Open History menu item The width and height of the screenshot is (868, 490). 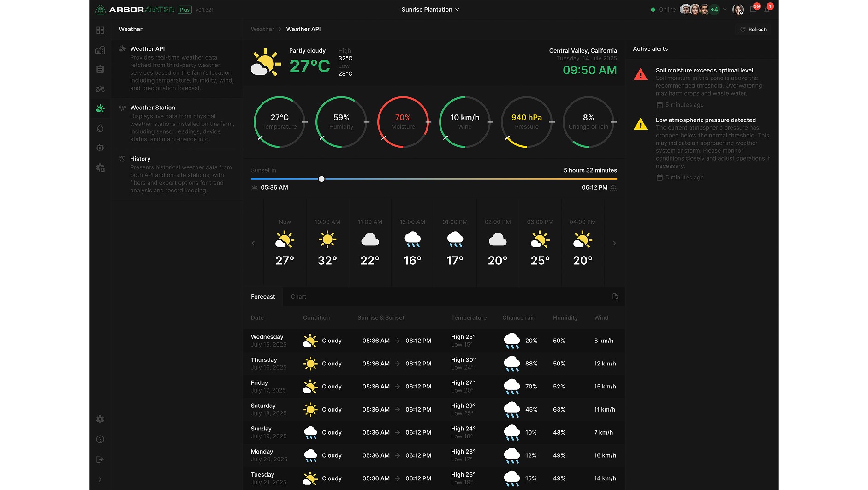[177, 174]
